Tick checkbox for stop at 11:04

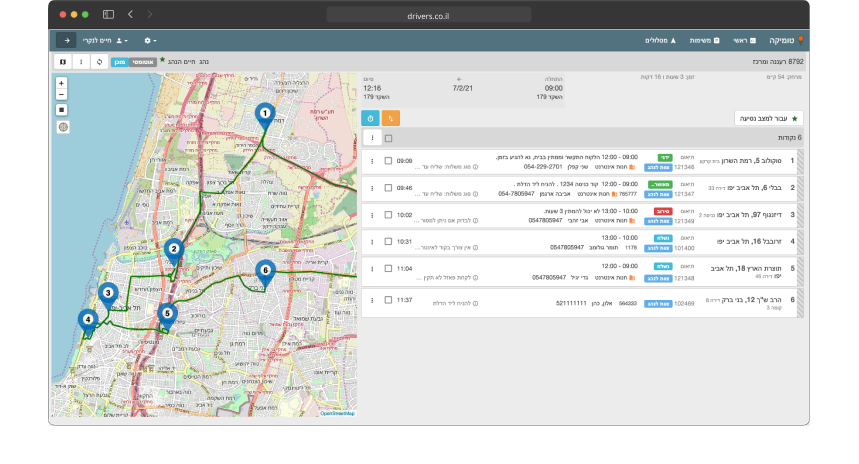click(388, 268)
